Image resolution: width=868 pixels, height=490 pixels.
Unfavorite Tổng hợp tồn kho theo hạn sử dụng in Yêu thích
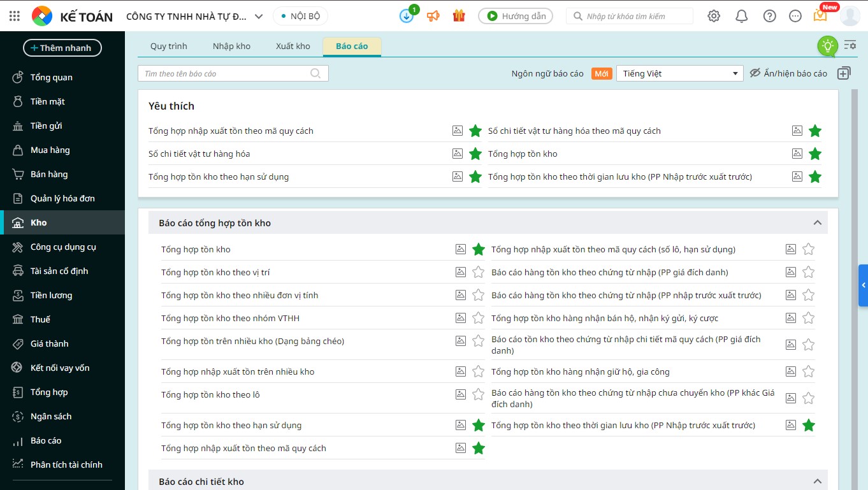(475, 177)
